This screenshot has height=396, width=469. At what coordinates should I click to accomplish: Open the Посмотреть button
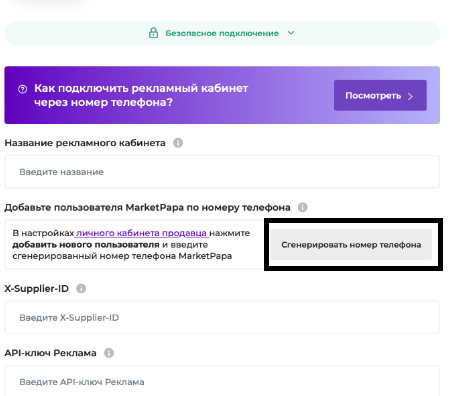tap(380, 95)
